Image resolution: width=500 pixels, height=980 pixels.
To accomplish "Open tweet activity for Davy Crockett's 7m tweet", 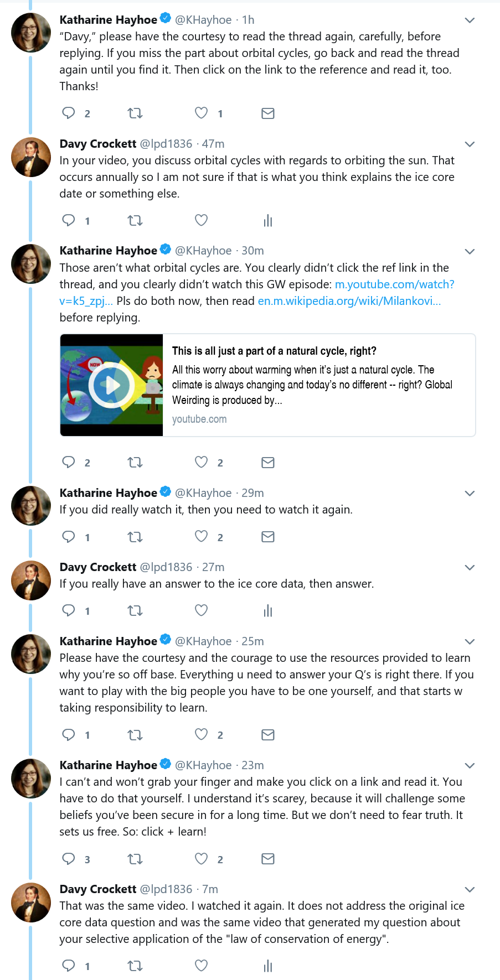I will pyautogui.click(x=268, y=966).
